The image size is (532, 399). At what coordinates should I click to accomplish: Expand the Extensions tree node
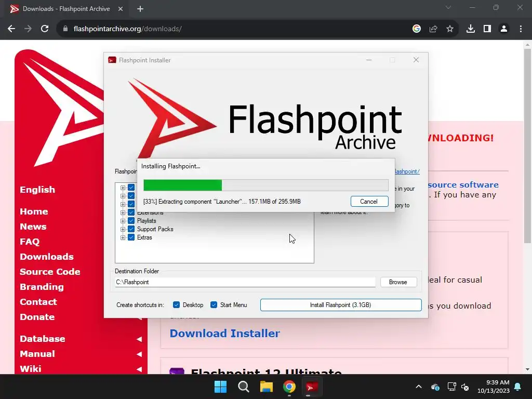click(123, 212)
